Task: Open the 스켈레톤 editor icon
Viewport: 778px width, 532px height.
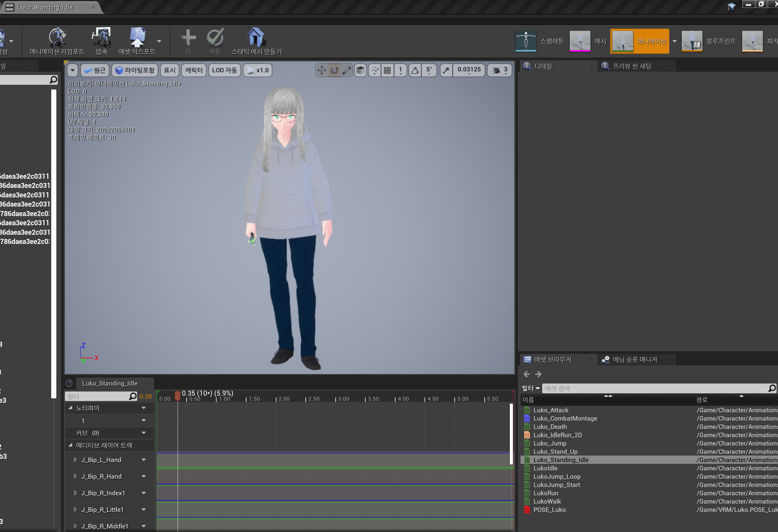Action: pyautogui.click(x=526, y=41)
